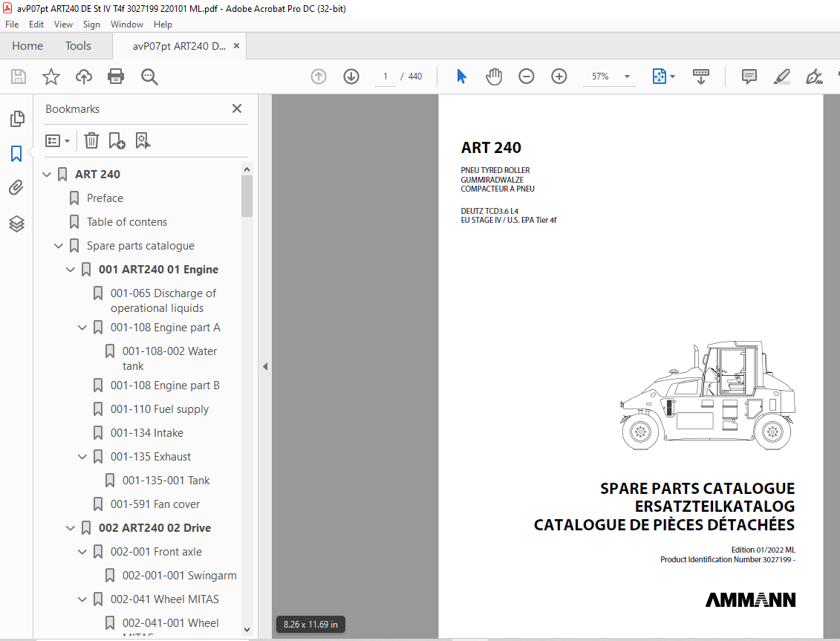Collapse navigation pane with left arrow
Screen dimensions: 840x641
(x=265, y=367)
